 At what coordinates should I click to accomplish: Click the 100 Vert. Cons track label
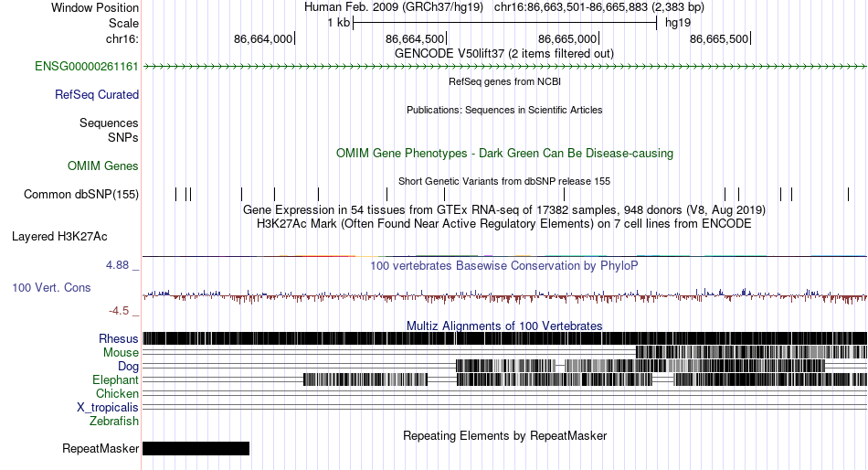click(x=51, y=288)
